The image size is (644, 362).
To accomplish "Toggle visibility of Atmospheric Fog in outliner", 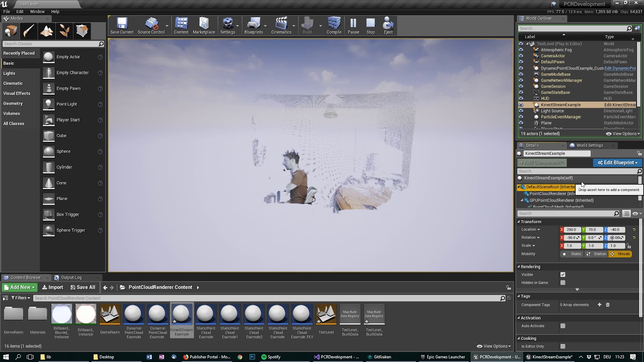I will tap(521, 50).
